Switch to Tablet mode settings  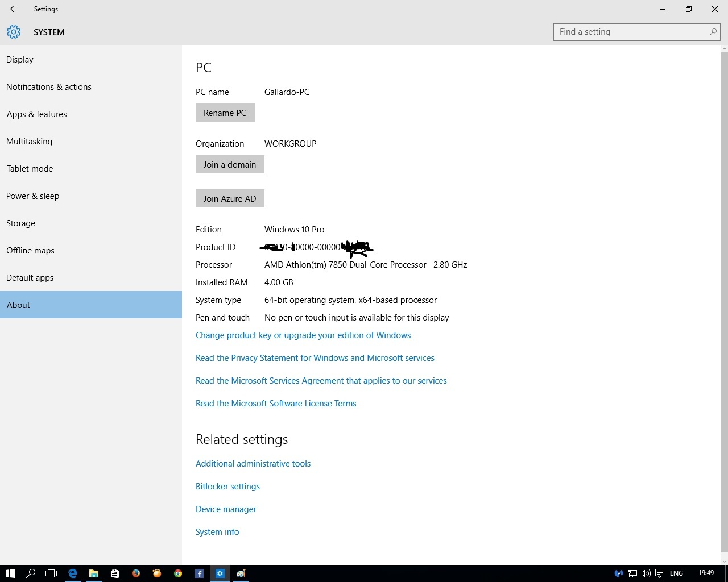pyautogui.click(x=91, y=169)
